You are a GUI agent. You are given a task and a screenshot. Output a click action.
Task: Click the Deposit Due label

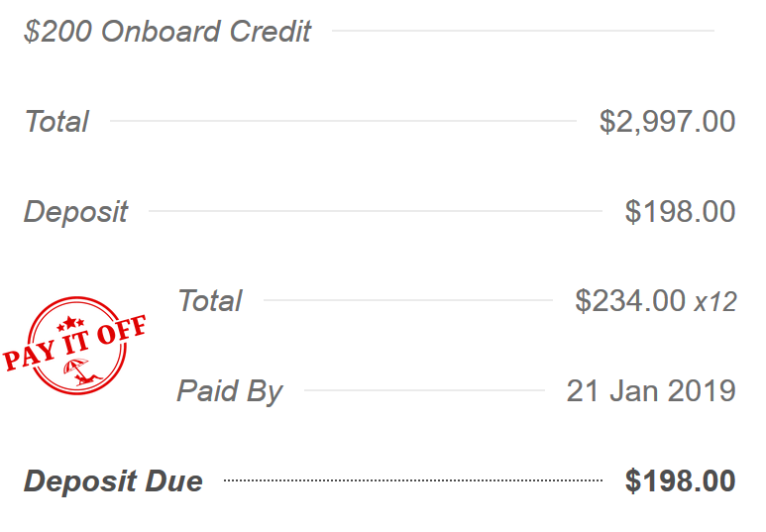coord(113,481)
